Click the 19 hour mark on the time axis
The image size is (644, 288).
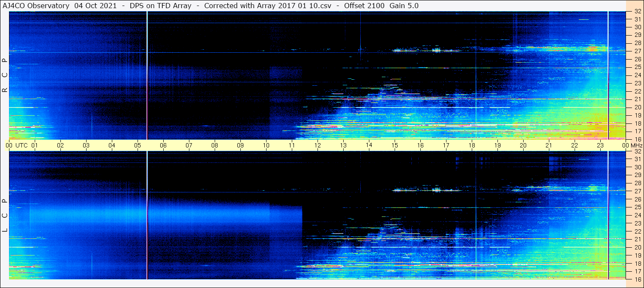click(497, 145)
